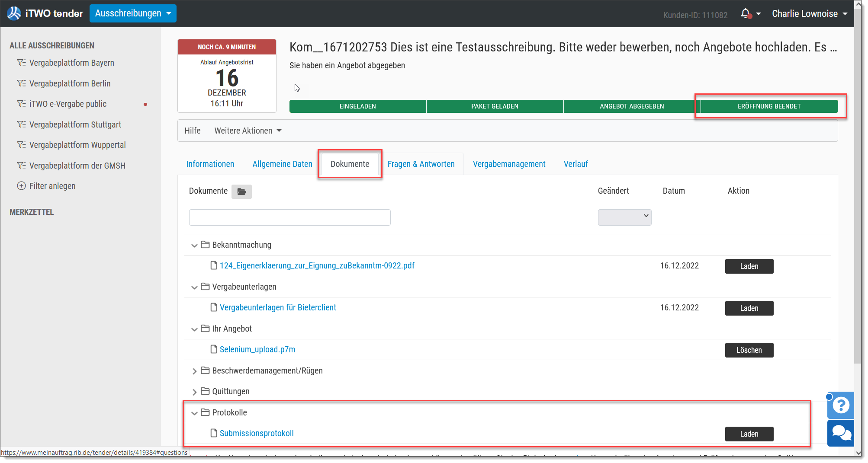868x463 pixels.
Task: Click the document name search field
Action: [x=289, y=217]
